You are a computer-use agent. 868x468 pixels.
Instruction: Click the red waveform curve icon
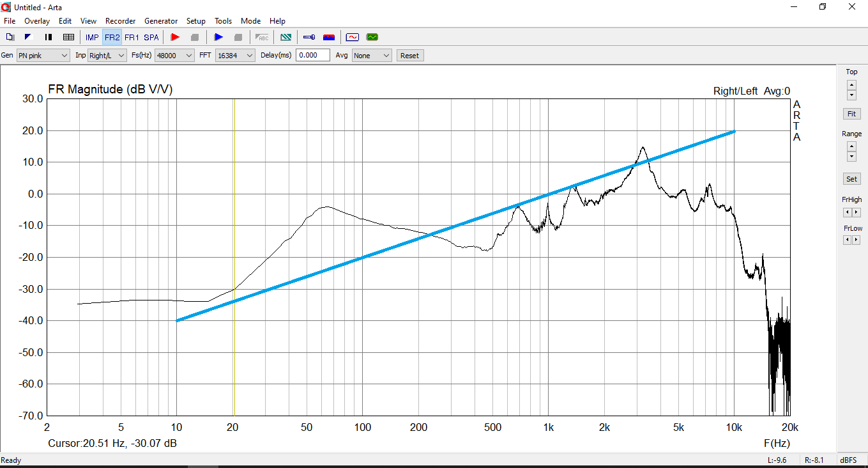pos(353,37)
